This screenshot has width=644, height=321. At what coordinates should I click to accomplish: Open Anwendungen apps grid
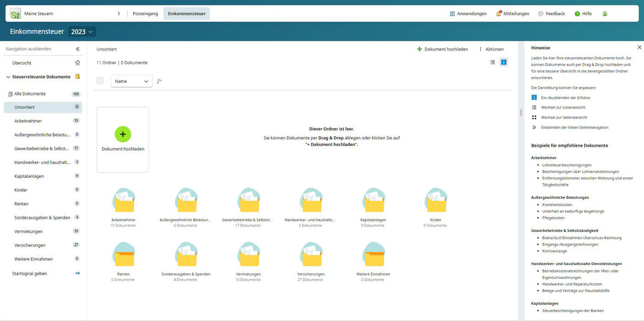pyautogui.click(x=468, y=14)
